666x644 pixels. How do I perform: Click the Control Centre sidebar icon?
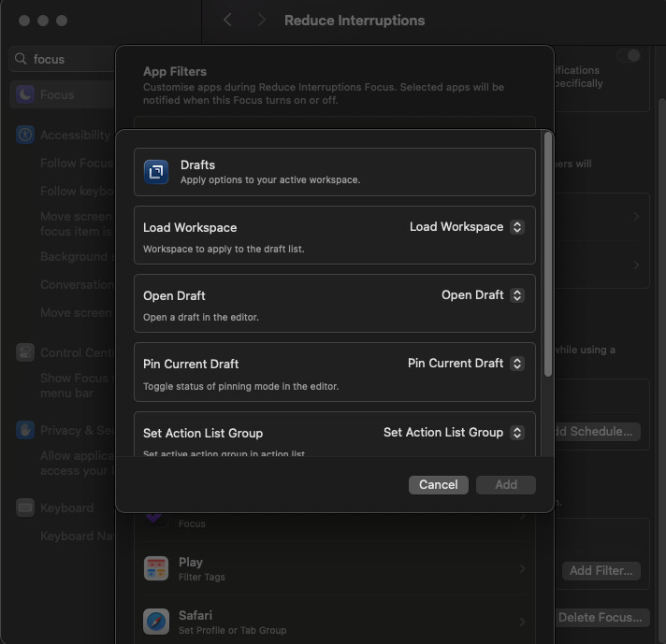25,353
